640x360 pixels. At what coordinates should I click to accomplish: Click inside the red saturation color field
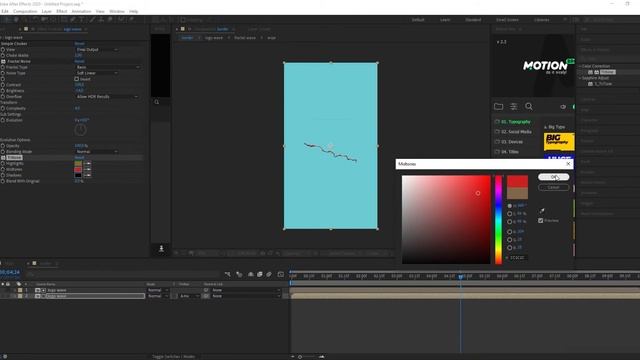pos(446,220)
